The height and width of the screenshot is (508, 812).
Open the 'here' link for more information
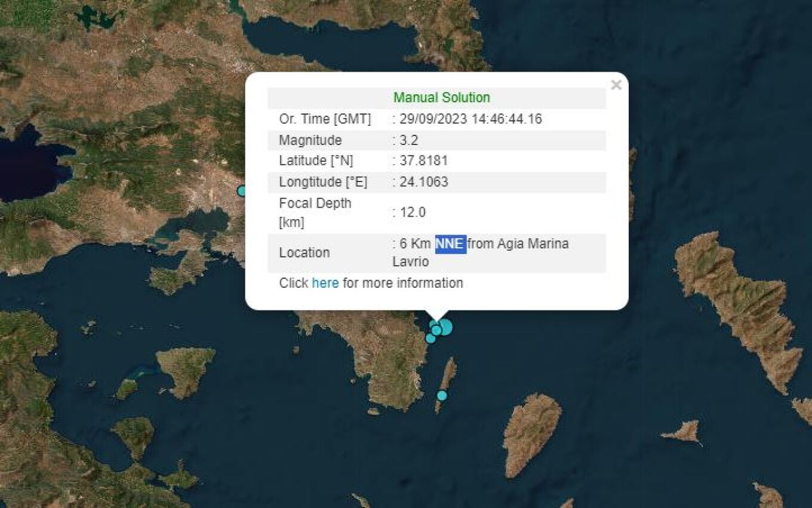coord(325,283)
